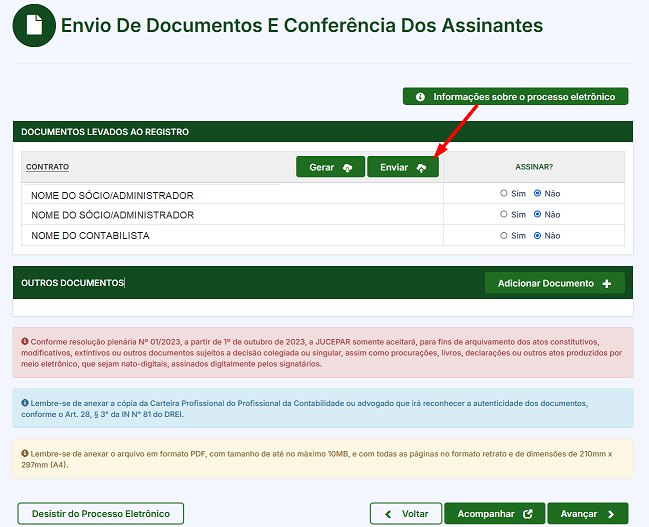
Task: Select Não for second NOME DO SÓCIO/ADMINISTRADOR row
Action: click(x=537, y=214)
